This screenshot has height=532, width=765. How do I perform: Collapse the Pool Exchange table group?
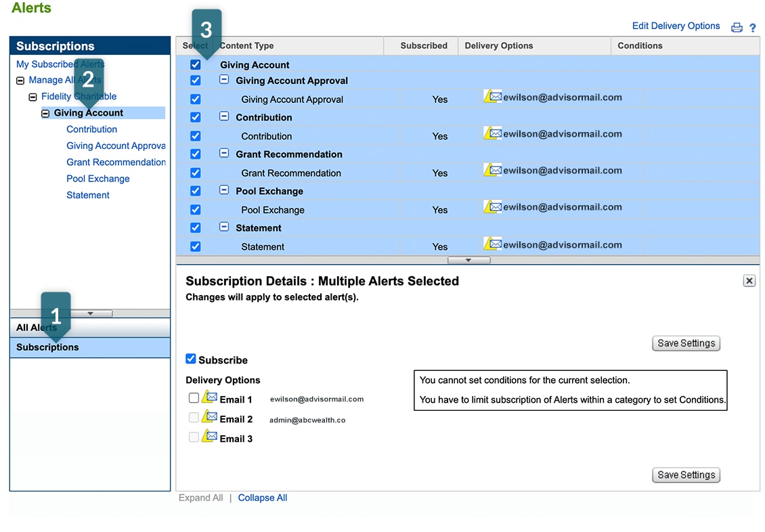coord(224,190)
